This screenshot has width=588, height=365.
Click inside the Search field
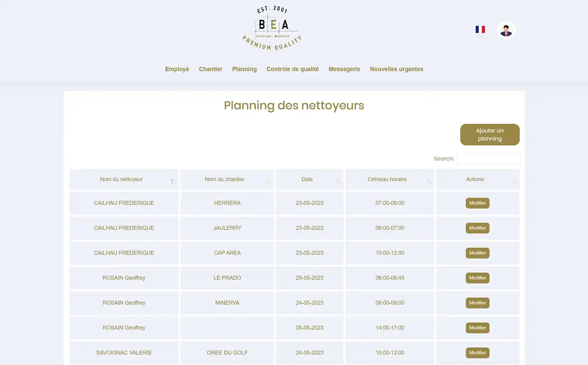coord(488,159)
